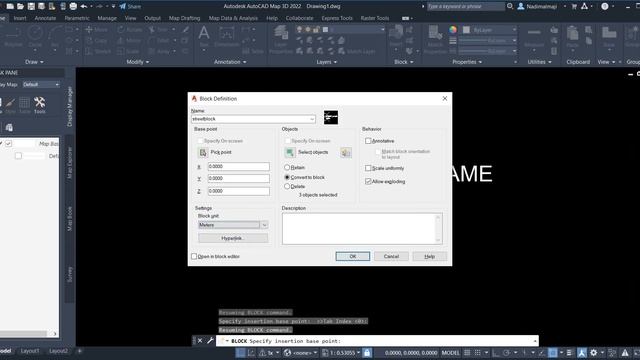640x360 pixels.
Task: Click the command line close X icon
Action: (x=200, y=340)
